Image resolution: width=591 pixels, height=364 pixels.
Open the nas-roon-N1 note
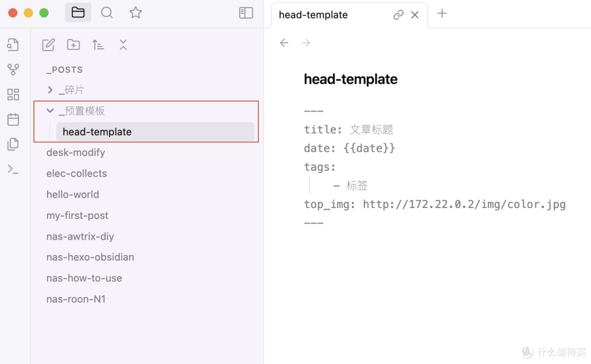[76, 299]
